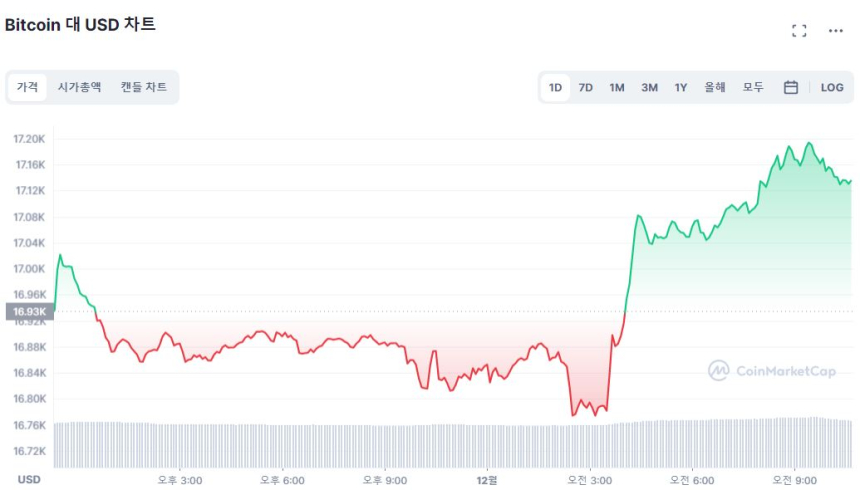The image size is (860, 490).
Task: Open the calendar date range picker
Action: 790,88
